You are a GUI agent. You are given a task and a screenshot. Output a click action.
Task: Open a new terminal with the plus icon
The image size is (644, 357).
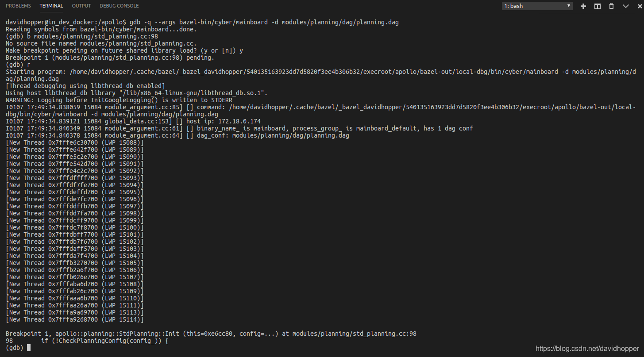[x=583, y=6]
